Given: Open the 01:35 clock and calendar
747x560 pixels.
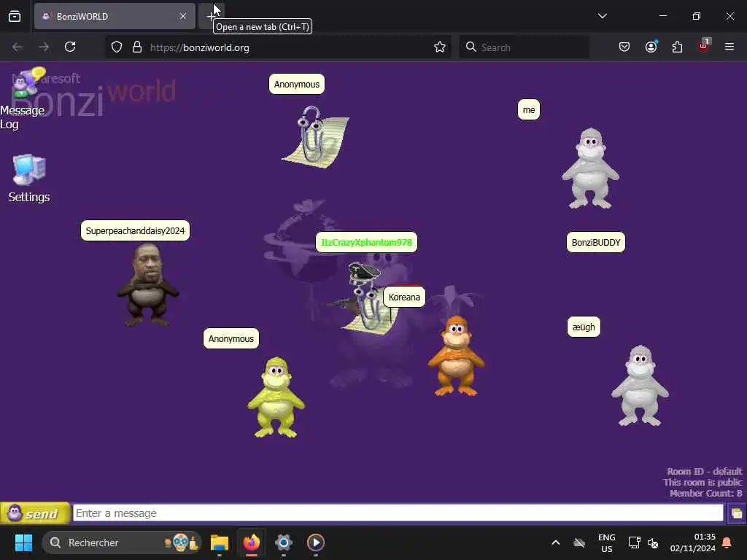Looking at the screenshot, I should point(693,542).
